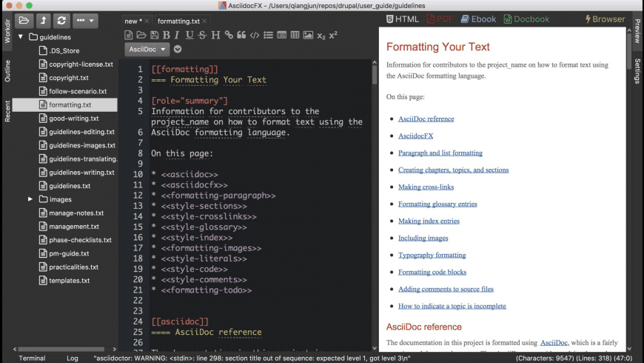Screen dimensions: 644x363
Task: Click the Strikethrough icon
Action: 202,35
